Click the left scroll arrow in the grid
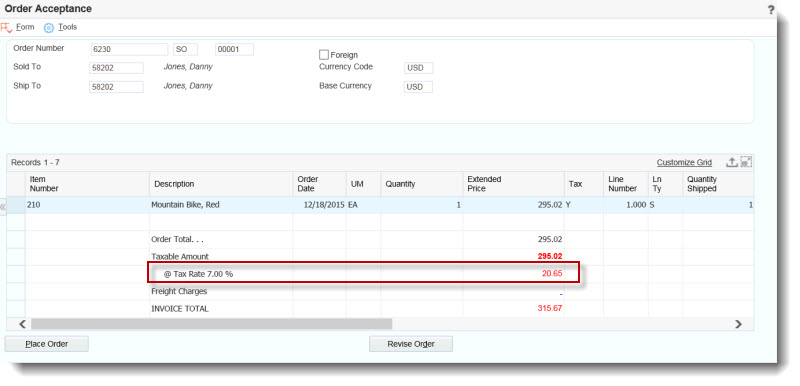The width and height of the screenshot is (800, 386). 22,324
